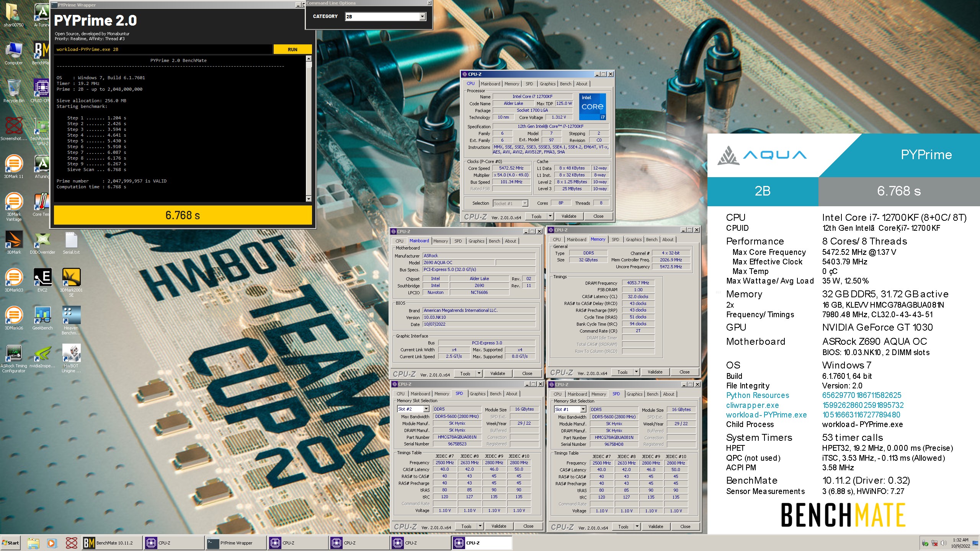The height and width of the screenshot is (551, 980).
Task: Click the yellow RUN button in PYPrime
Action: (x=292, y=49)
